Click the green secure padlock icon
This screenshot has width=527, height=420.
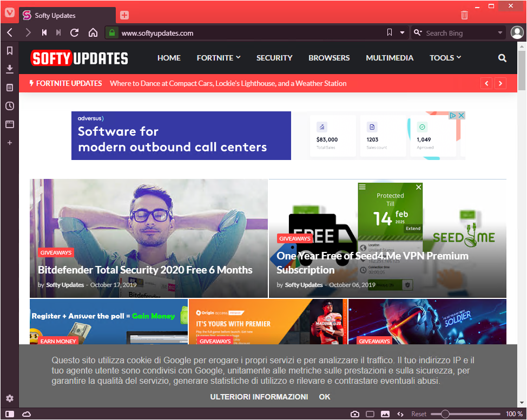[x=112, y=32]
